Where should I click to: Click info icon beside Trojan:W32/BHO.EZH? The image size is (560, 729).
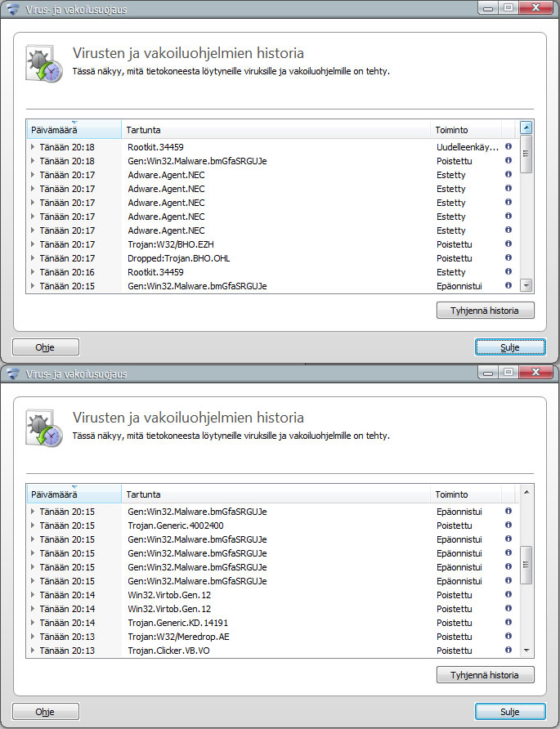click(x=508, y=244)
